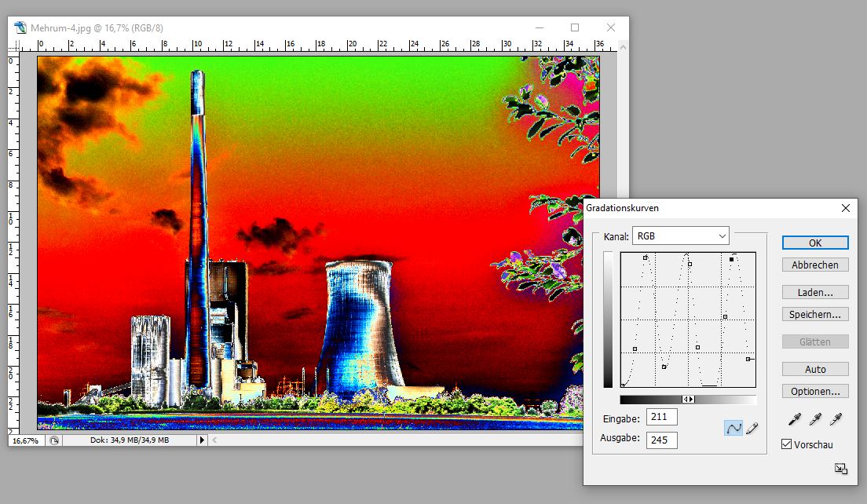The image size is (867, 504).
Task: Click the zoom percentage field 16,67%
Action: click(25, 440)
